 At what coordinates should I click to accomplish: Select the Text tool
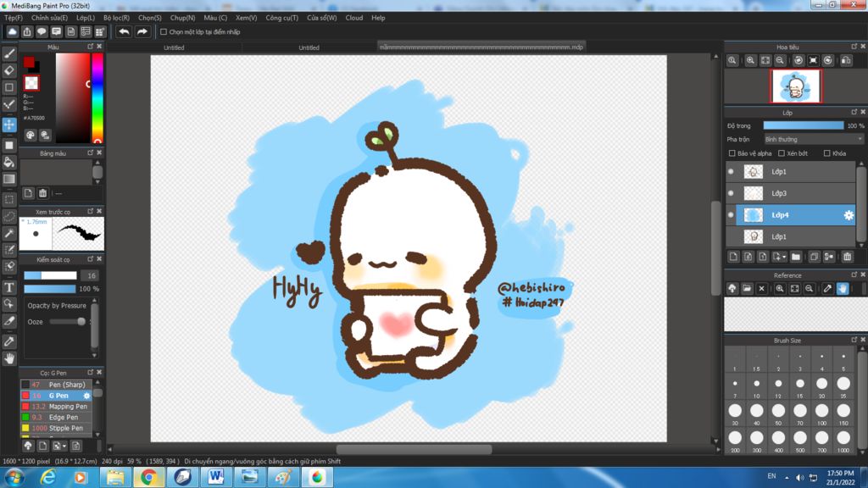point(9,287)
